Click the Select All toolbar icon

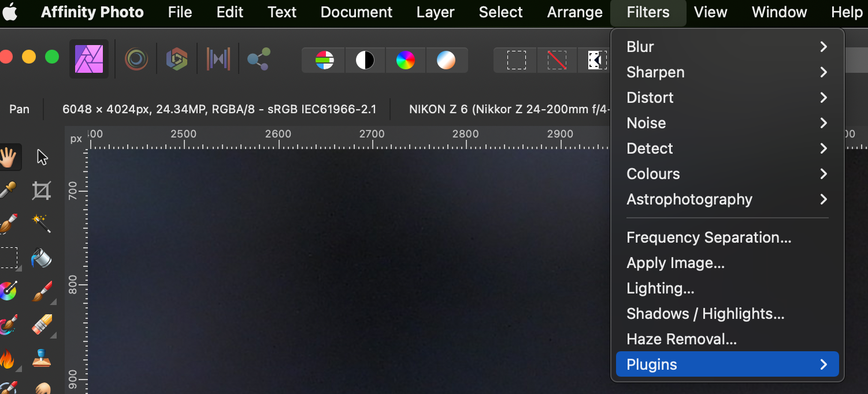click(x=516, y=60)
